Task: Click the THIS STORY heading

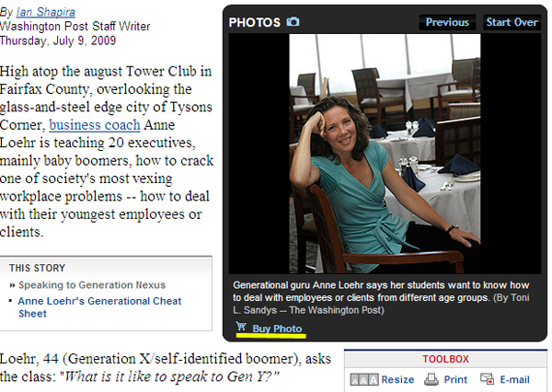Action: pyautogui.click(x=38, y=268)
